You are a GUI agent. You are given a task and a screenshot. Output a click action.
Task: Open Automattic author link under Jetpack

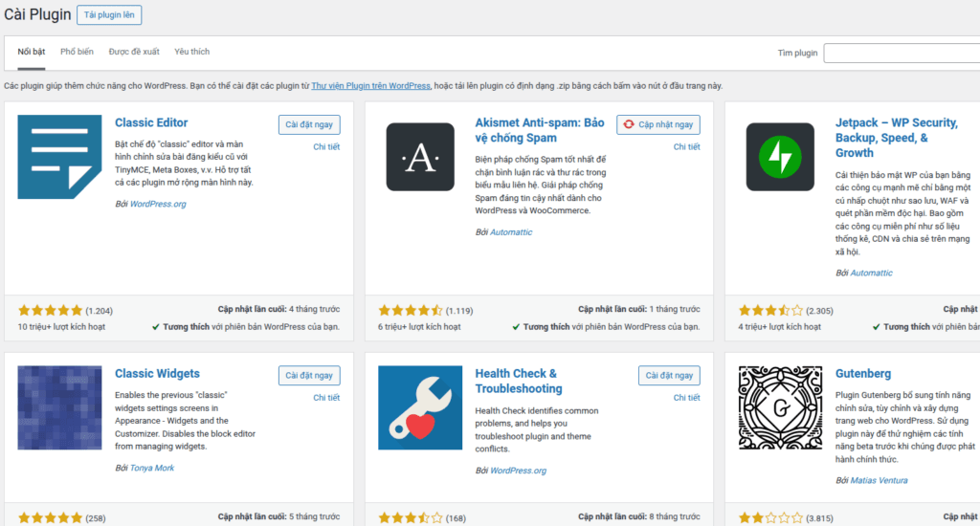click(871, 273)
